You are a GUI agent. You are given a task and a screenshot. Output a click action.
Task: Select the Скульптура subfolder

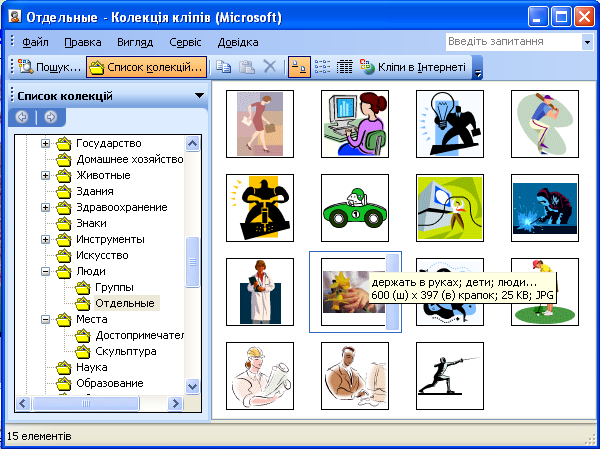[x=116, y=351]
